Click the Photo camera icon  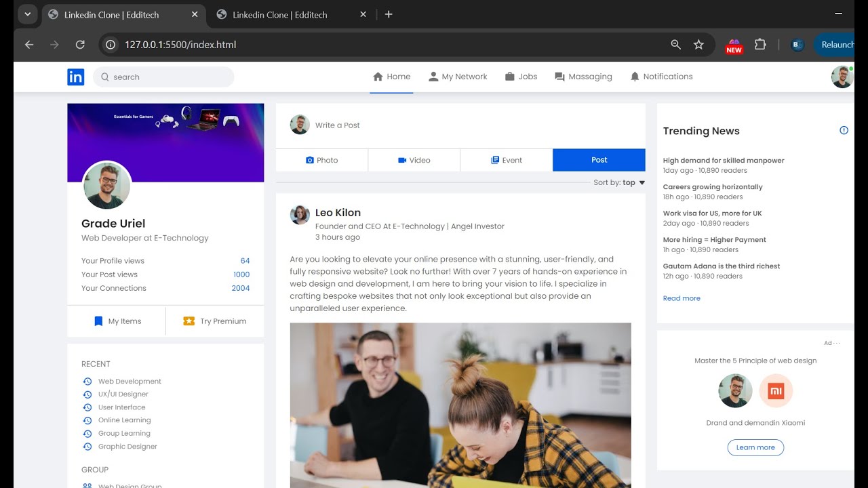point(310,161)
